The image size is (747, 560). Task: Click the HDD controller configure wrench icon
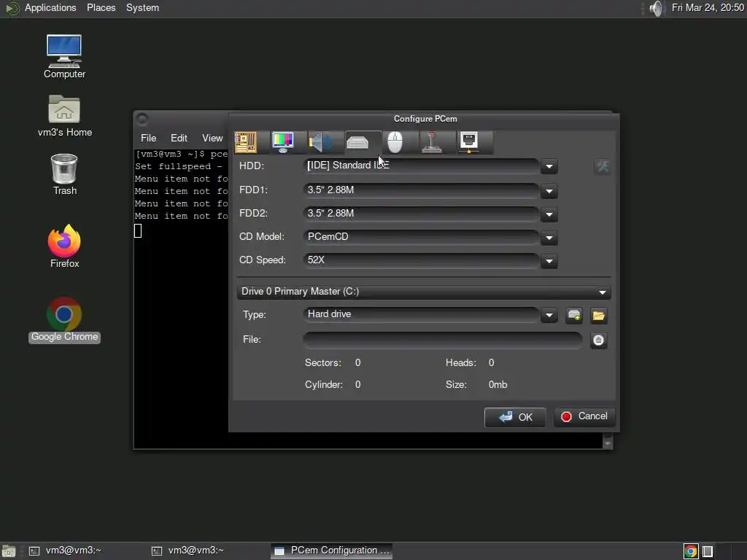click(602, 166)
